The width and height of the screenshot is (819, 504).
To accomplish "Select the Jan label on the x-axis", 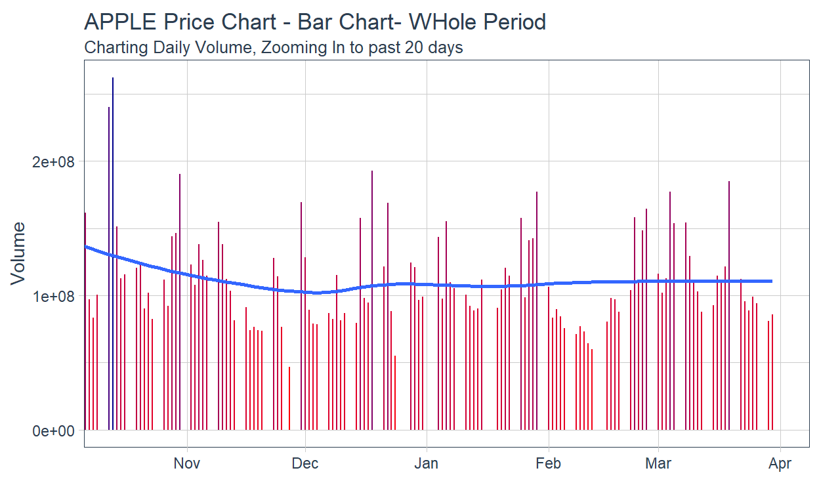I will [427, 464].
